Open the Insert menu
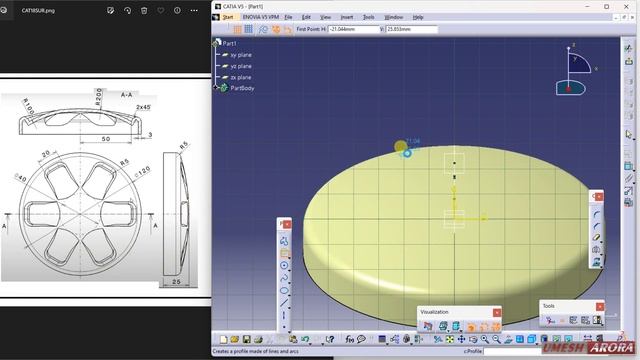Viewport: 640px width, 360px height. (347, 17)
